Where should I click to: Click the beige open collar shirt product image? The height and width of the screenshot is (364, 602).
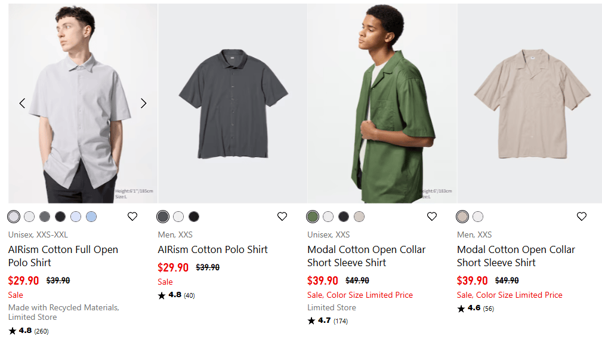coord(530,104)
